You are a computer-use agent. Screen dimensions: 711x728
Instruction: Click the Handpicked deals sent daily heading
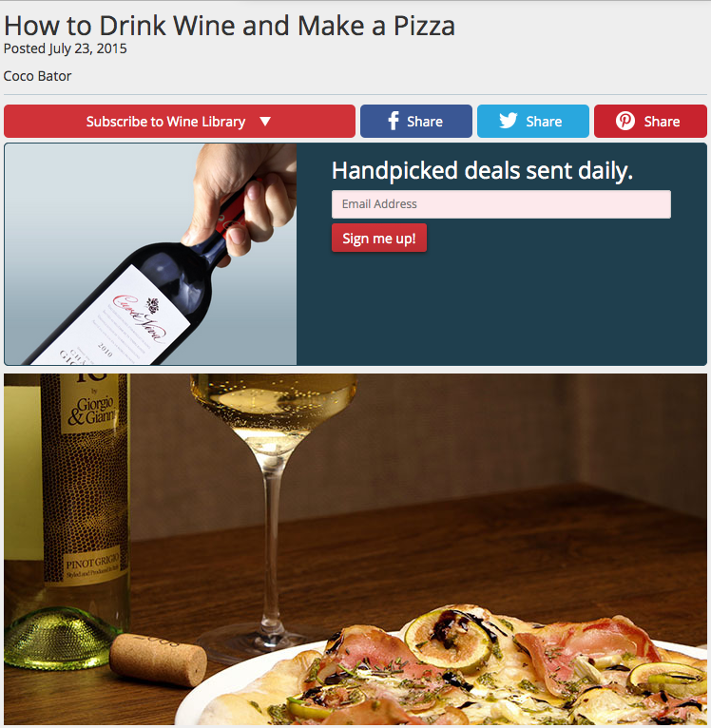coord(482,170)
